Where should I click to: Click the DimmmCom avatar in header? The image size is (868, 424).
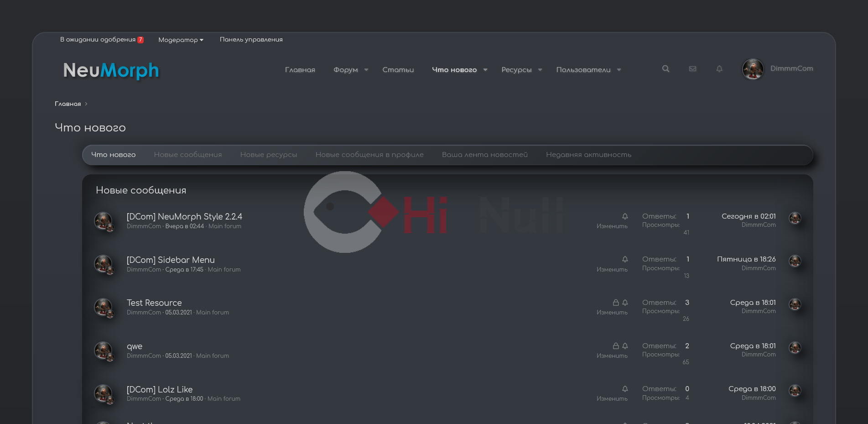[753, 69]
